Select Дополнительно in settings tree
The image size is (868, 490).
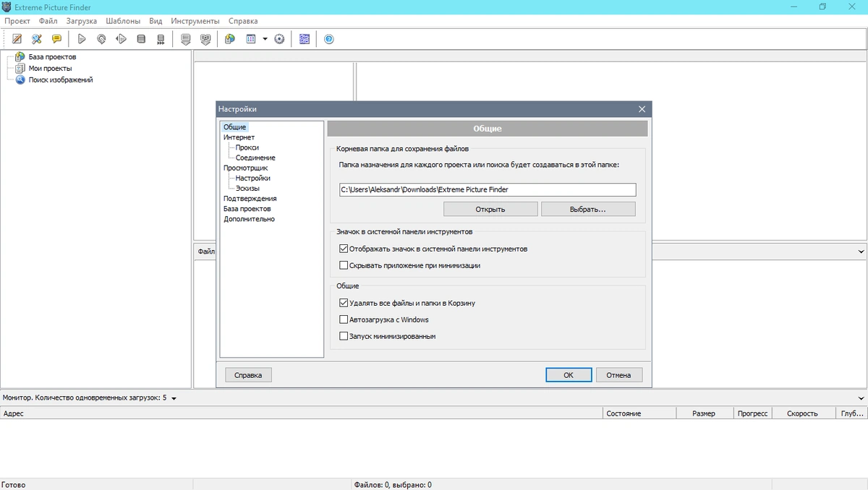click(x=249, y=218)
